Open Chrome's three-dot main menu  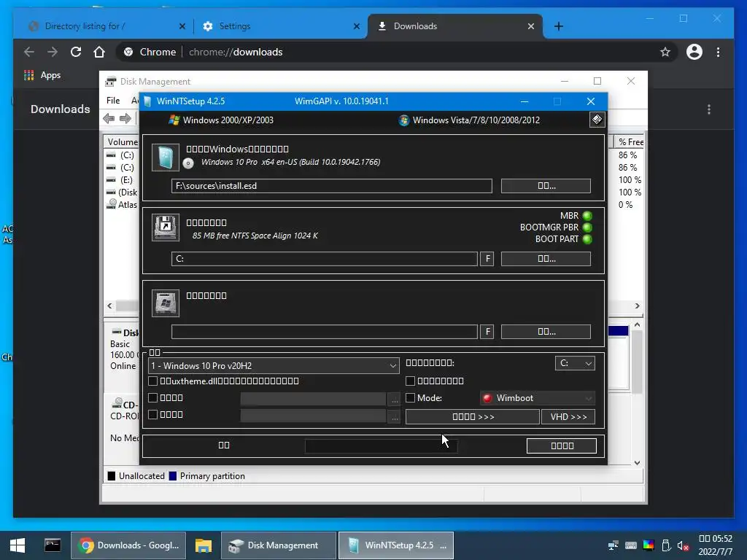(x=718, y=52)
